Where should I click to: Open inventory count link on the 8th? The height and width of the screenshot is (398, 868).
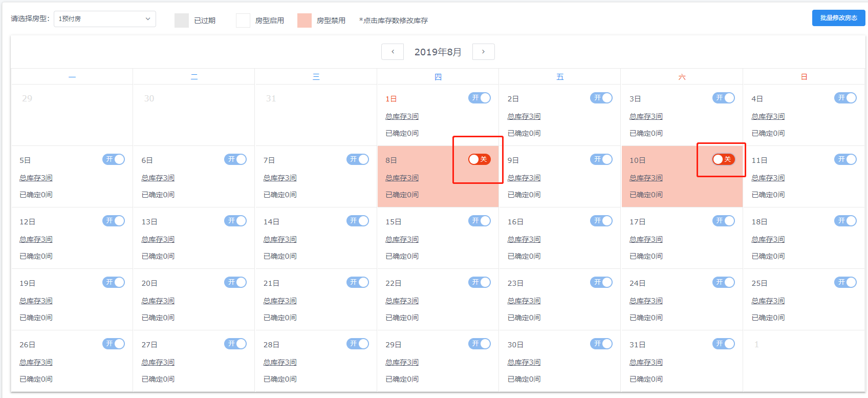[402, 178]
